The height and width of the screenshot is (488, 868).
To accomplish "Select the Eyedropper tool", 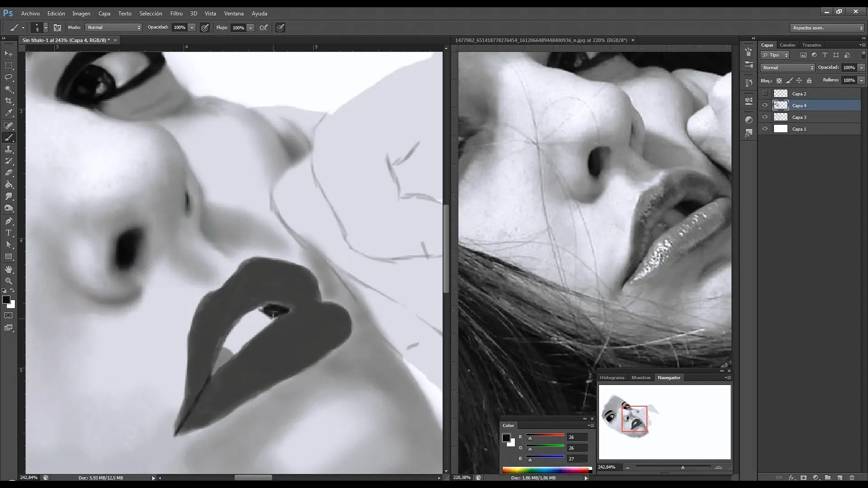I will click(x=9, y=113).
